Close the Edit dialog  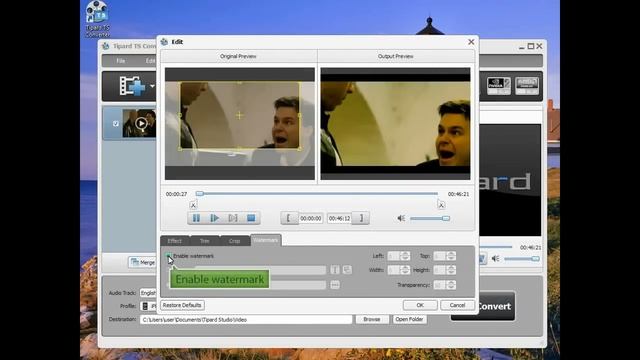click(x=471, y=42)
